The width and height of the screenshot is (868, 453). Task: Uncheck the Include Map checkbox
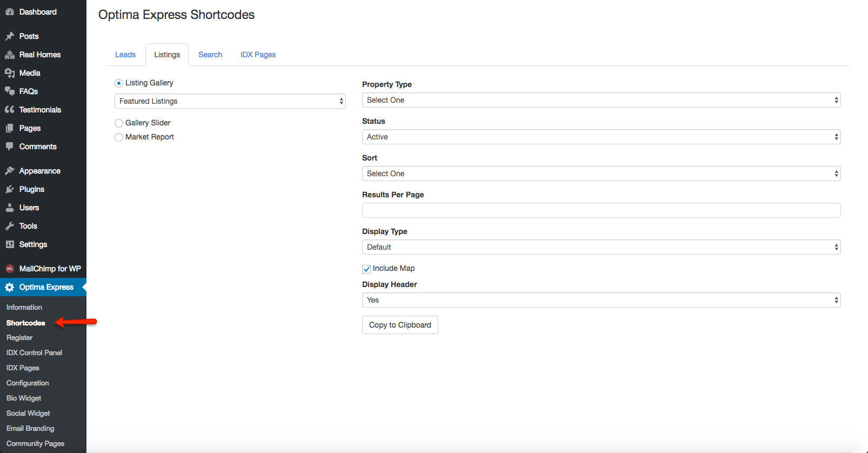tap(366, 269)
